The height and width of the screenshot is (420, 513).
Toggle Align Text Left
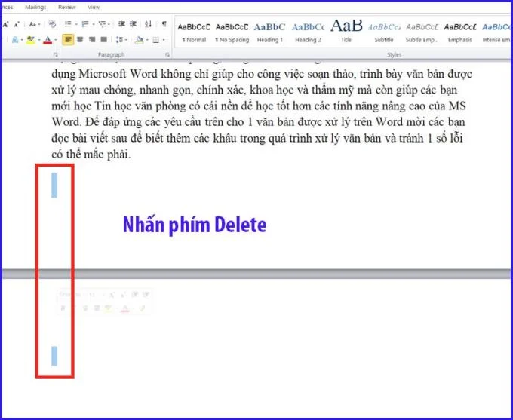(x=68, y=40)
